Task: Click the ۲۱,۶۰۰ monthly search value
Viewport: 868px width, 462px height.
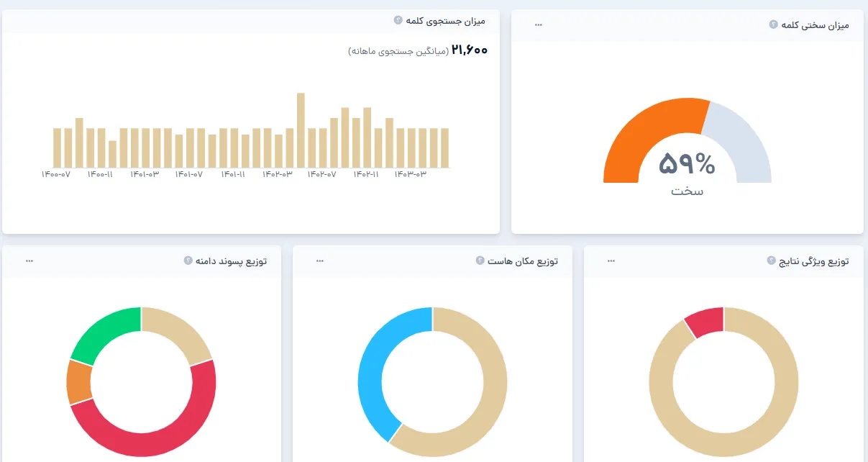Action: 470,50
